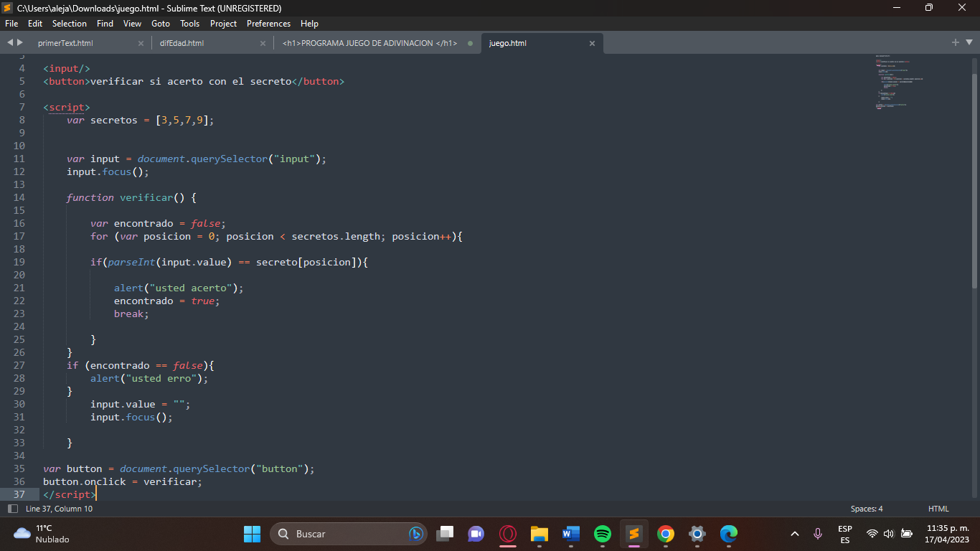The height and width of the screenshot is (551, 980).
Task: Click the 'for (var posicion' loop line
Action: 276,236
